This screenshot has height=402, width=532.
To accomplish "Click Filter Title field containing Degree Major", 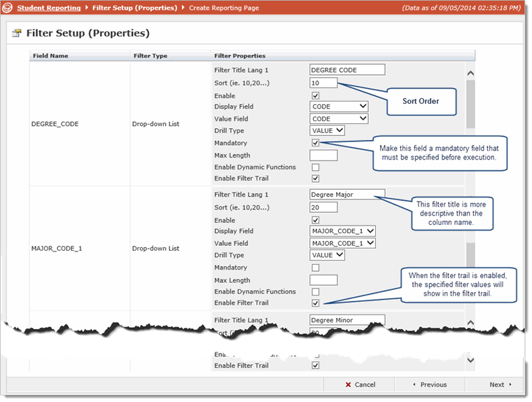I will coord(347,195).
